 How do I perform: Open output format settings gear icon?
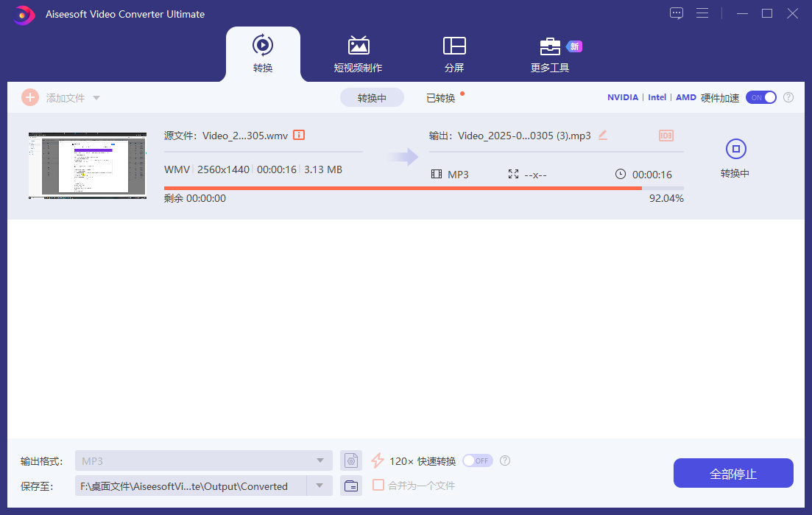[351, 460]
